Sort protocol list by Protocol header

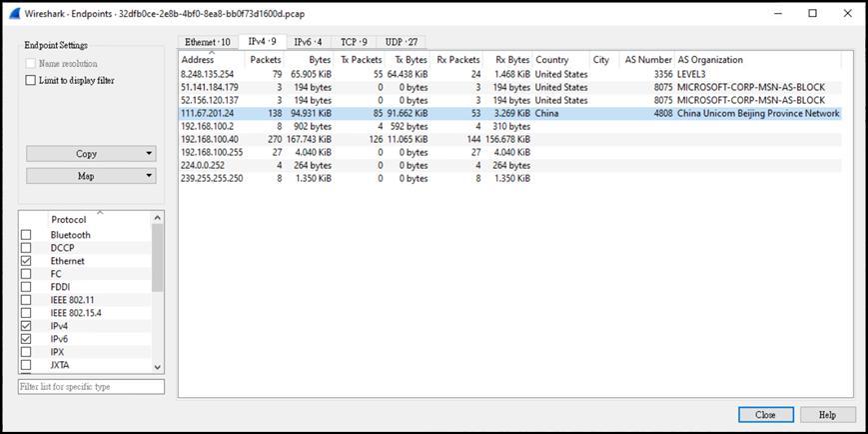[100, 219]
